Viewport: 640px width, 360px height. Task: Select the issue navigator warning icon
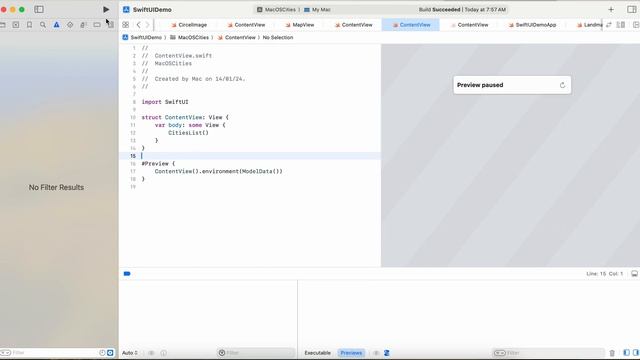tap(56, 25)
